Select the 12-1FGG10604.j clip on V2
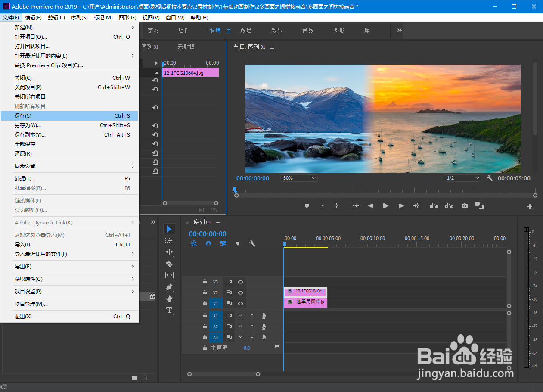Screen dimensions: 543x392 305,292
